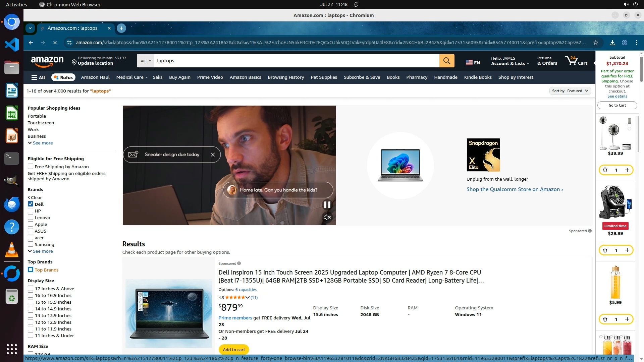Increase quantity of $29.99 fan

coord(627,250)
